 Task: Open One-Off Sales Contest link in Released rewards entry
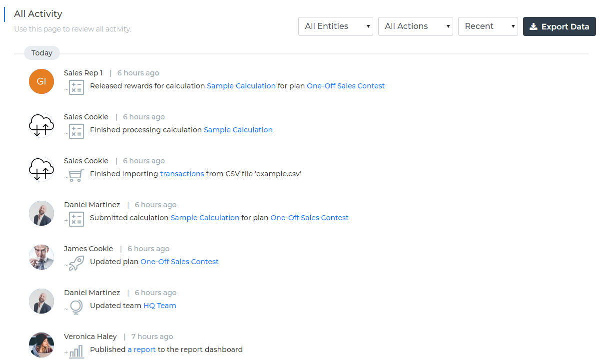(346, 86)
